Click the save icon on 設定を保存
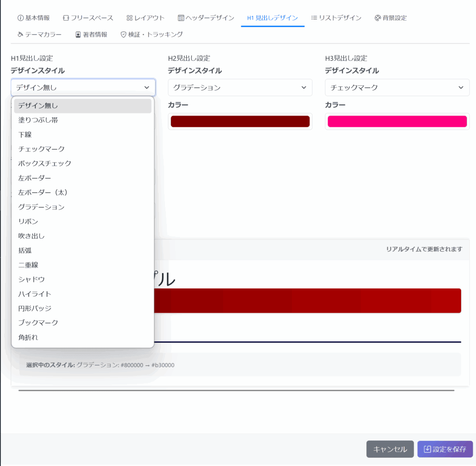476x466 pixels. 427,449
